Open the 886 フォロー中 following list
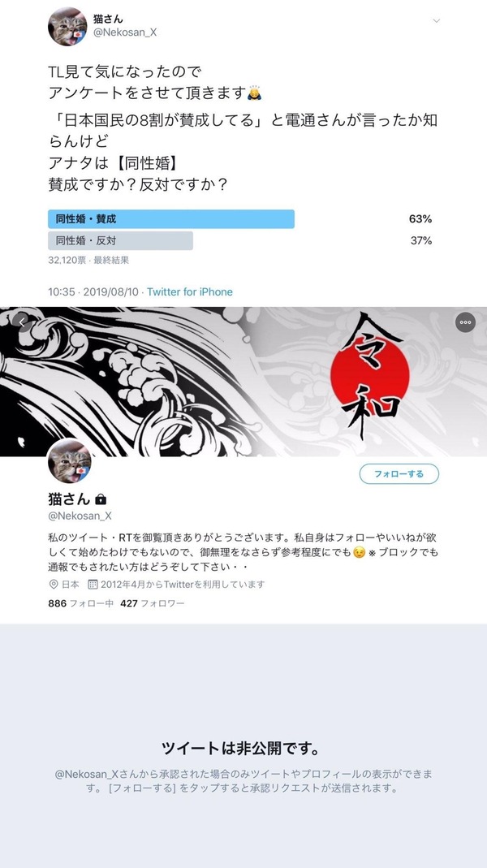The height and width of the screenshot is (868, 487). [81, 603]
